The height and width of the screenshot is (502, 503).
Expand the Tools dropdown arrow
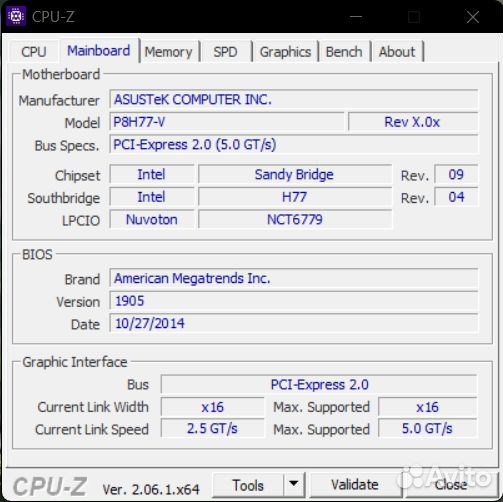294,484
